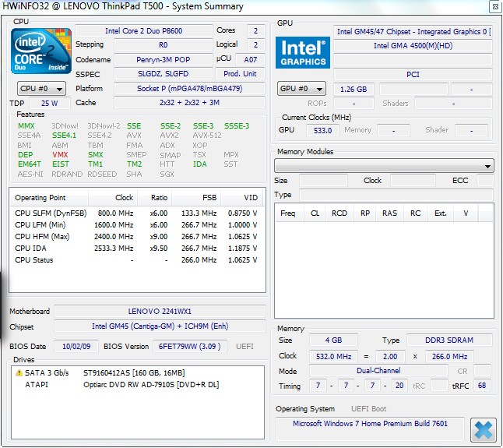Click the RCD column header

339,213
